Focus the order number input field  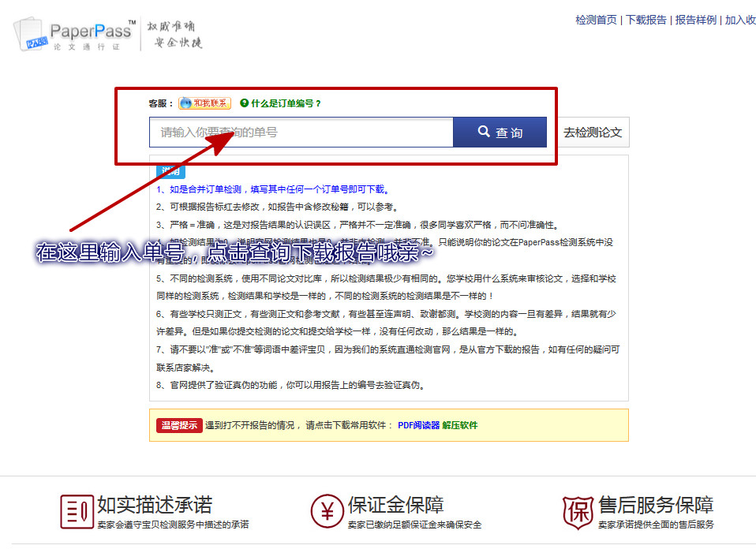pyautogui.click(x=301, y=132)
